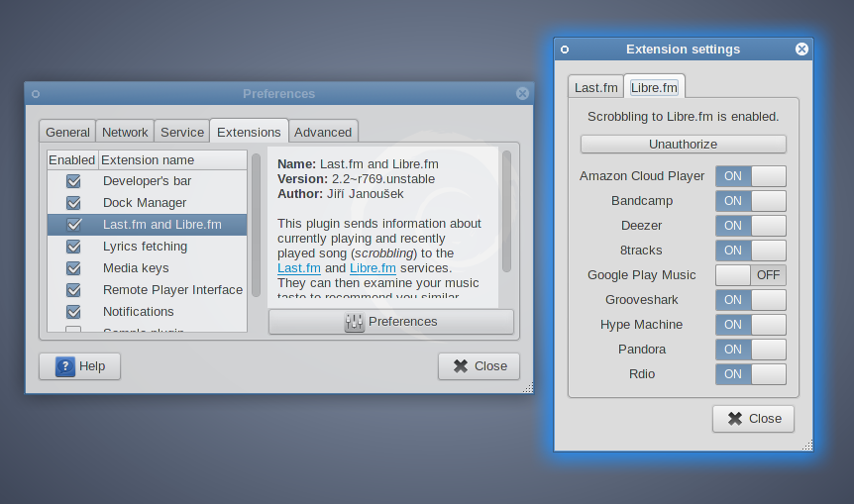
Task: Click Close in the Preferences window
Action: [x=479, y=366]
